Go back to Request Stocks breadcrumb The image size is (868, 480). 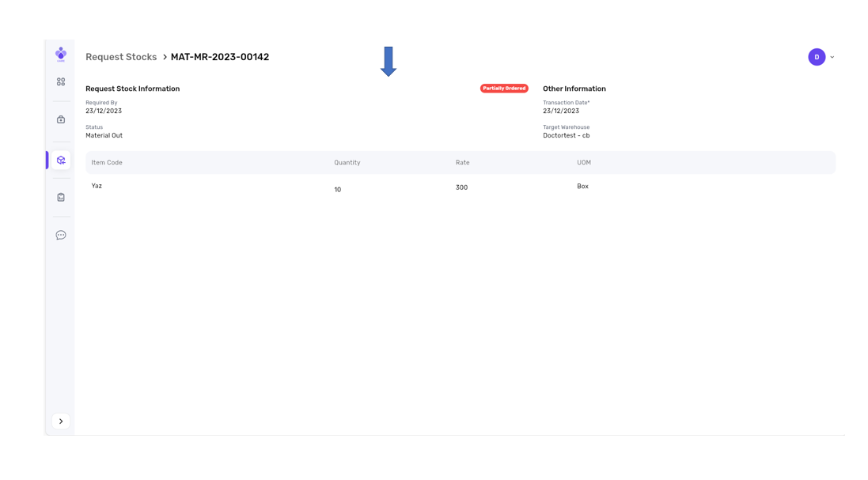pyautogui.click(x=121, y=57)
